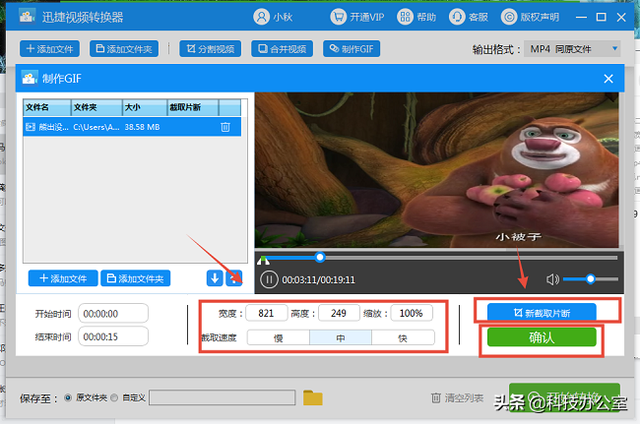Click the 缩放 field showing 100%
Screen dimensions: 640x424
pos(411,313)
